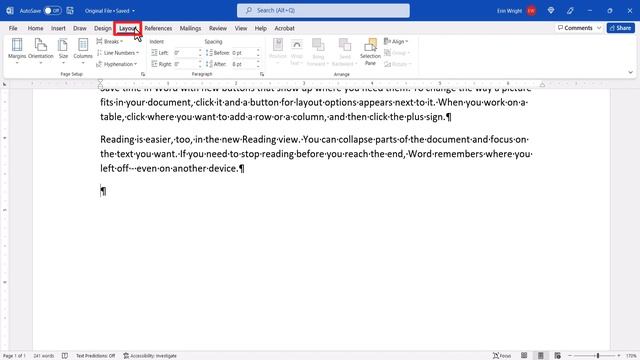
Task: Click the zoom slider handle
Action: [x=598, y=356]
